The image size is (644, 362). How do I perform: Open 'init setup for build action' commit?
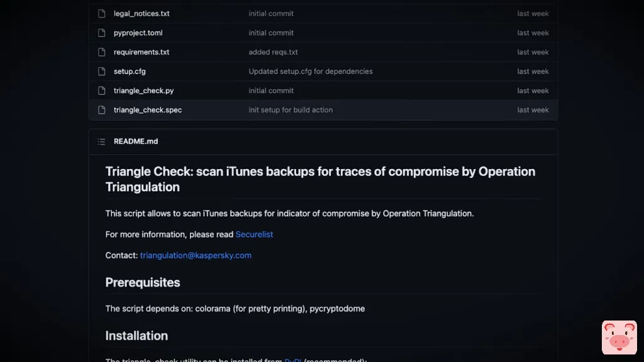291,110
